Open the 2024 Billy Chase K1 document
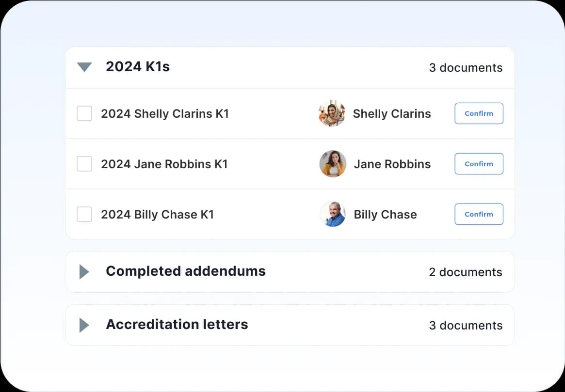 [x=158, y=215]
